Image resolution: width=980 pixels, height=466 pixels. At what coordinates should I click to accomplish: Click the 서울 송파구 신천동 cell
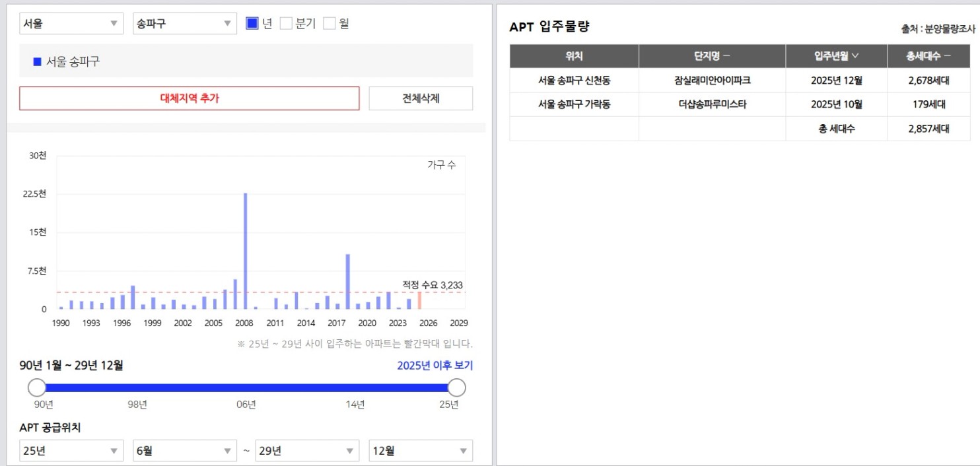pos(574,81)
